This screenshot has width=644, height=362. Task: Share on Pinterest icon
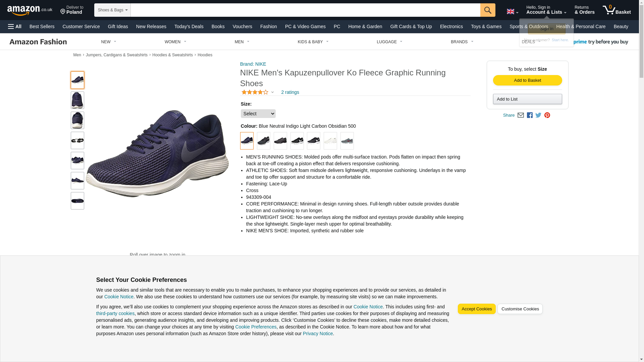click(x=547, y=115)
